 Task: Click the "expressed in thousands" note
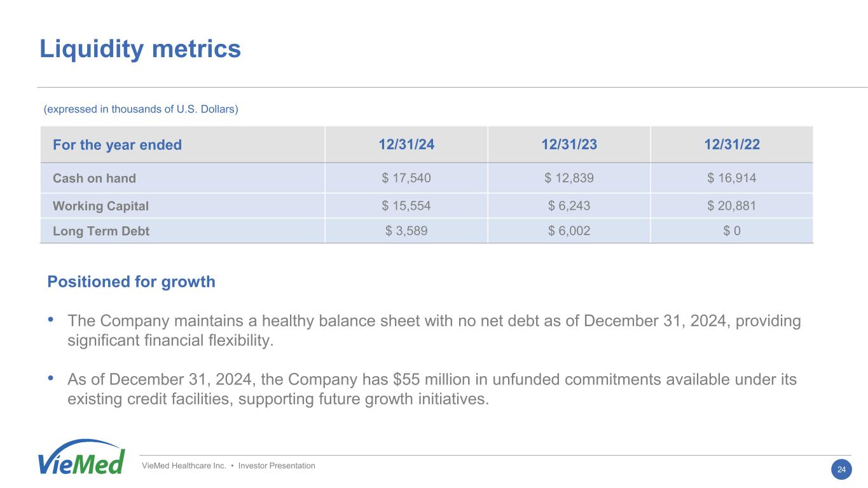point(141,109)
